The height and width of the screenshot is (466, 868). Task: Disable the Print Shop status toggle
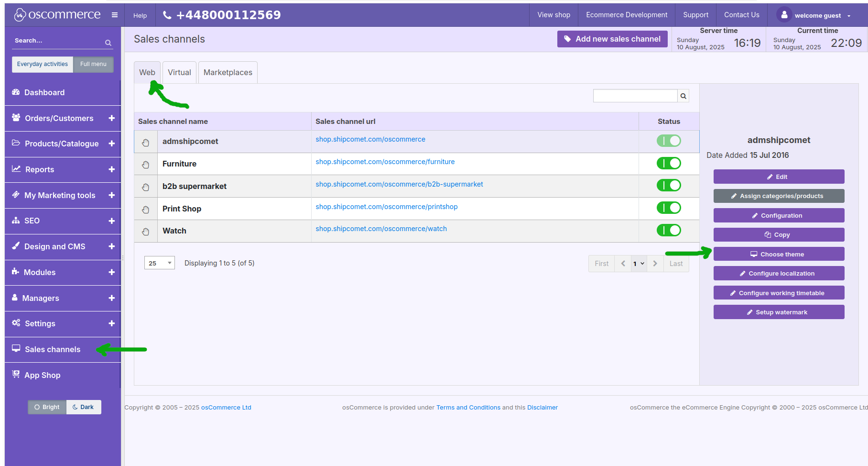[668, 208]
